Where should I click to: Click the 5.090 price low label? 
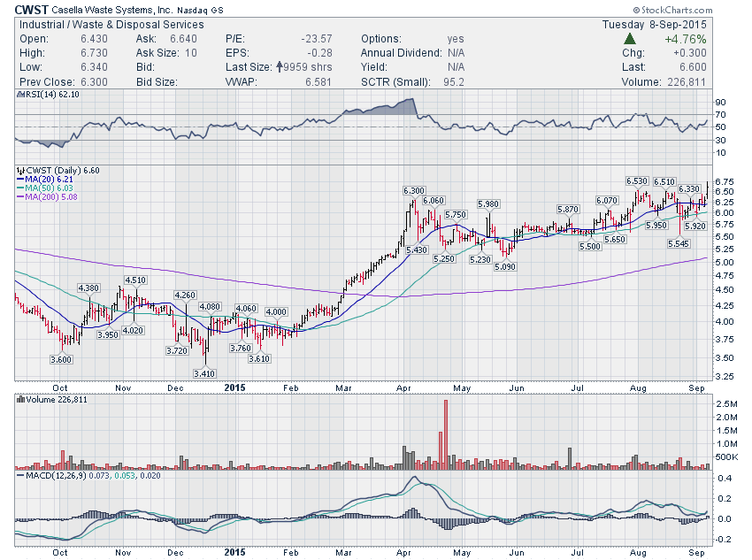point(505,266)
